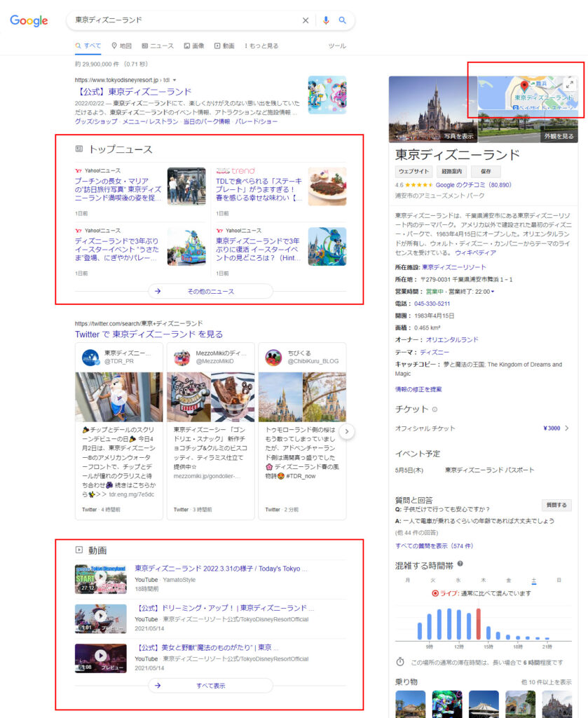Click the help icon beside 混雑する時間帯
588x718 pixels.
(x=460, y=564)
